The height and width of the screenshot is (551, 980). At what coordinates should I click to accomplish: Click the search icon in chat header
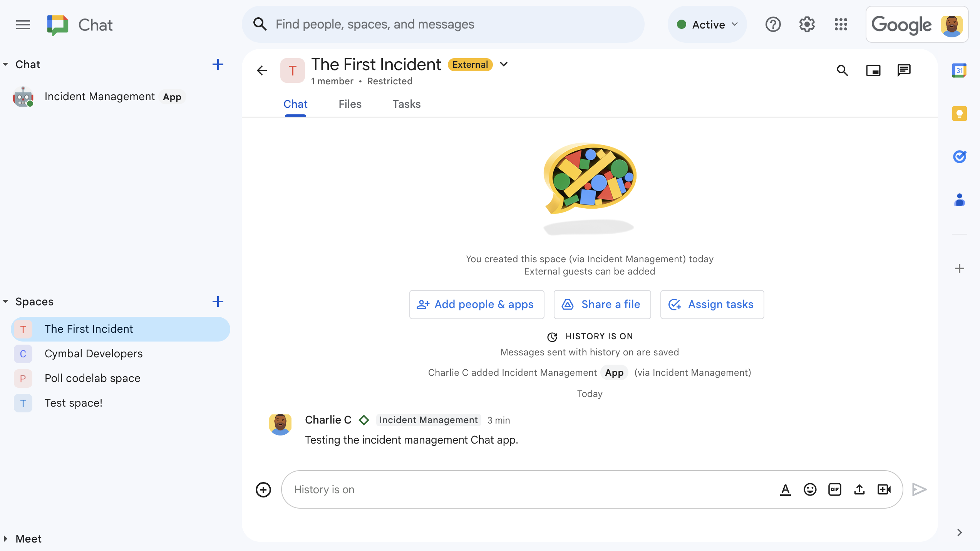(x=843, y=70)
